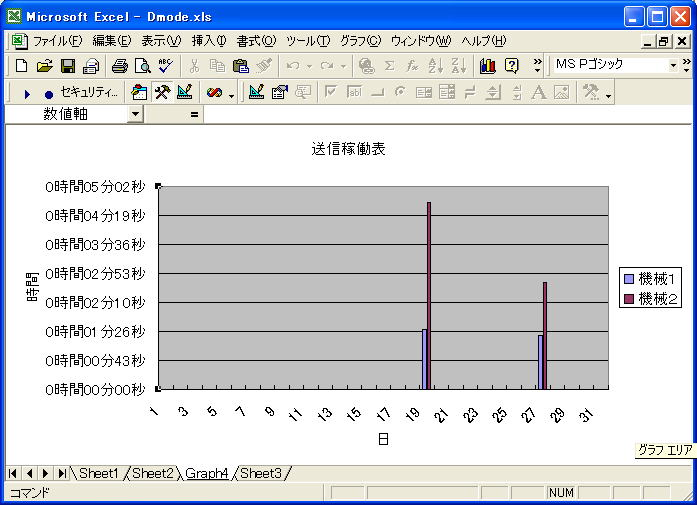Paste from clipboard icon

[x=240, y=66]
